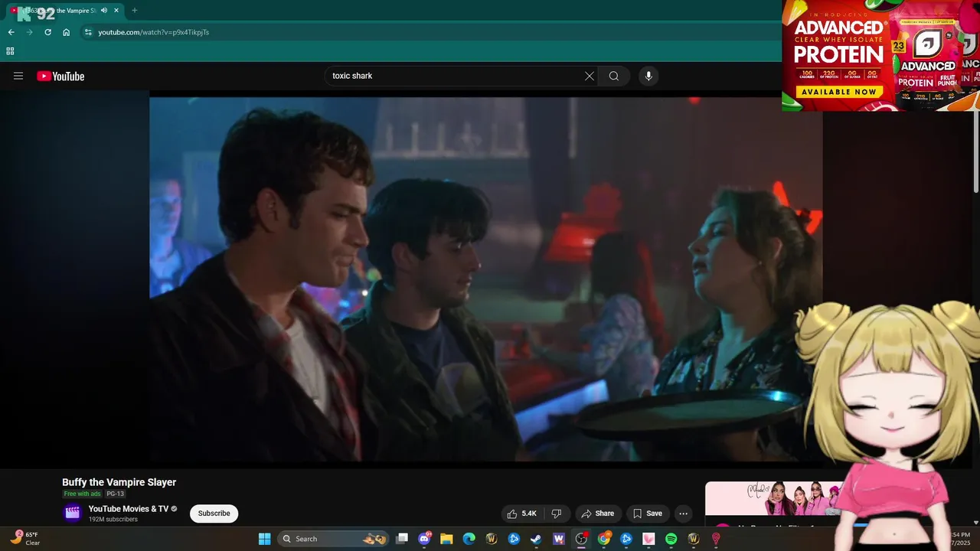
Task: Share the Buffy the Vampire Slayer video
Action: click(597, 514)
